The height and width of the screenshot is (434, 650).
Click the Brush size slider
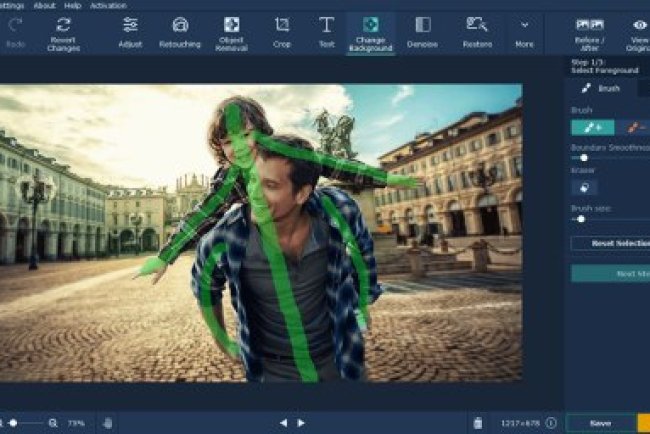581,218
